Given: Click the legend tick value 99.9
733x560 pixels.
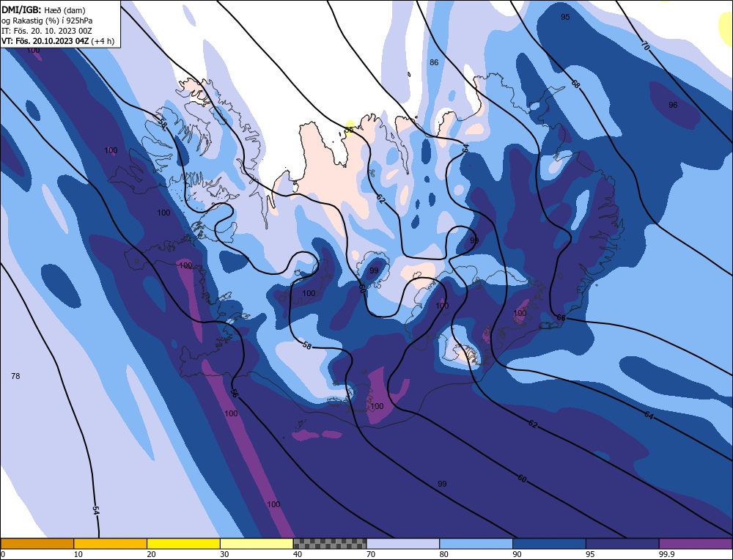Looking at the screenshot, I should (666, 554).
